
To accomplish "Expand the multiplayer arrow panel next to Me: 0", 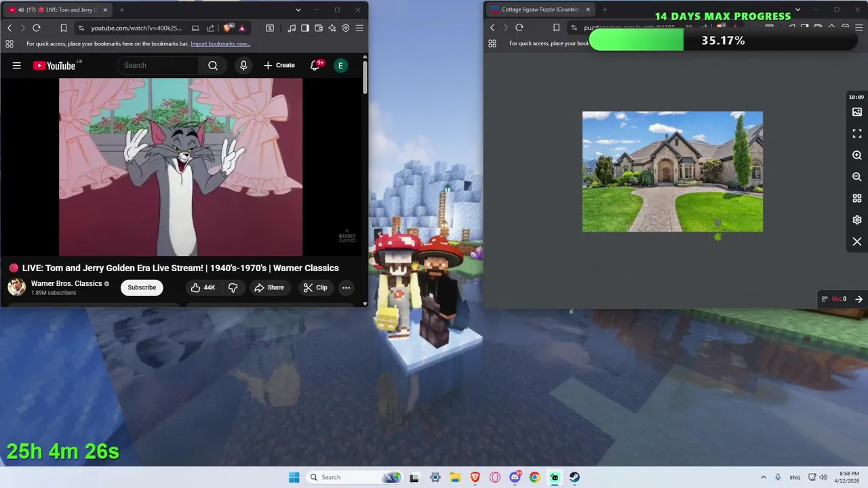I will 859,299.
